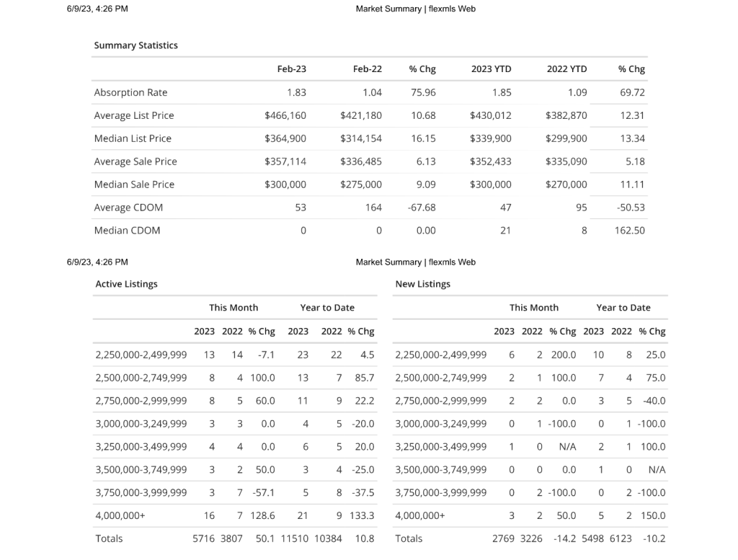The image size is (738, 560).
Task: Select This Month header under Active Listings
Action: (234, 308)
